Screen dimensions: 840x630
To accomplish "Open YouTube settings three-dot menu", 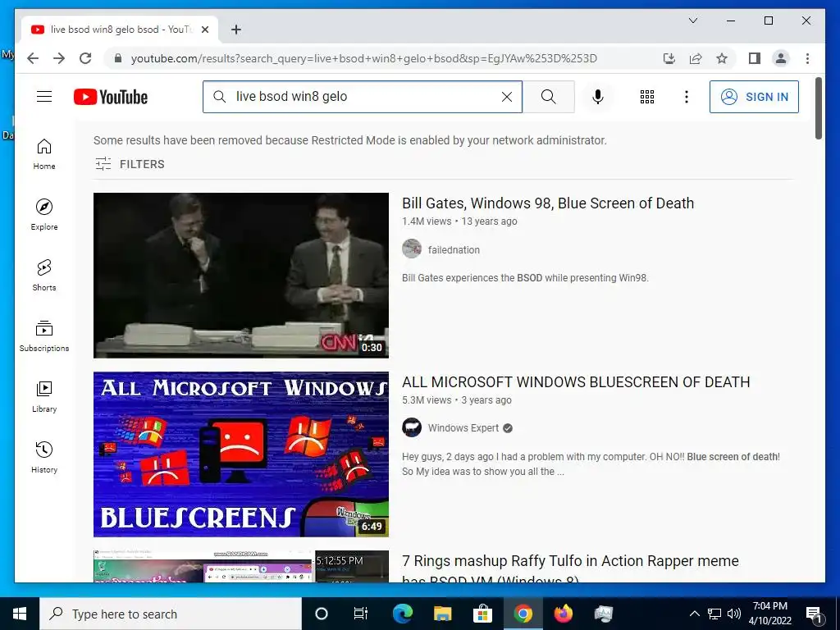I will [x=687, y=97].
